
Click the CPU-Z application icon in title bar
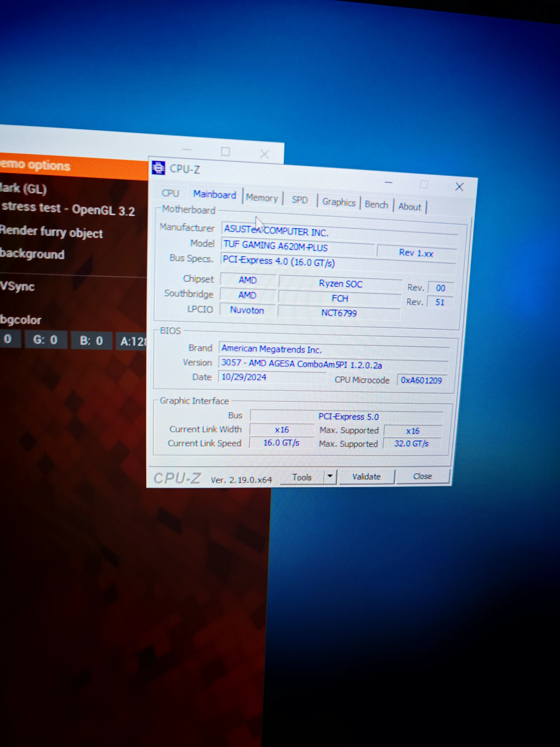point(158,168)
